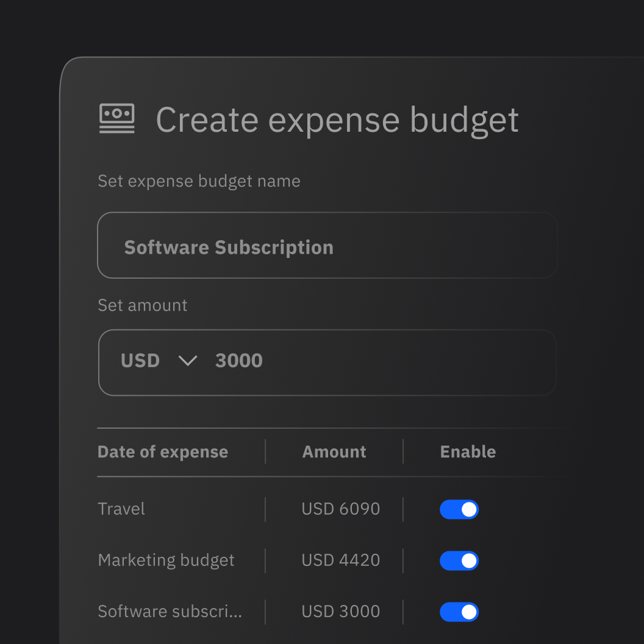This screenshot has width=644, height=644.
Task: Click the banknote icon beside the title
Action: [x=116, y=118]
